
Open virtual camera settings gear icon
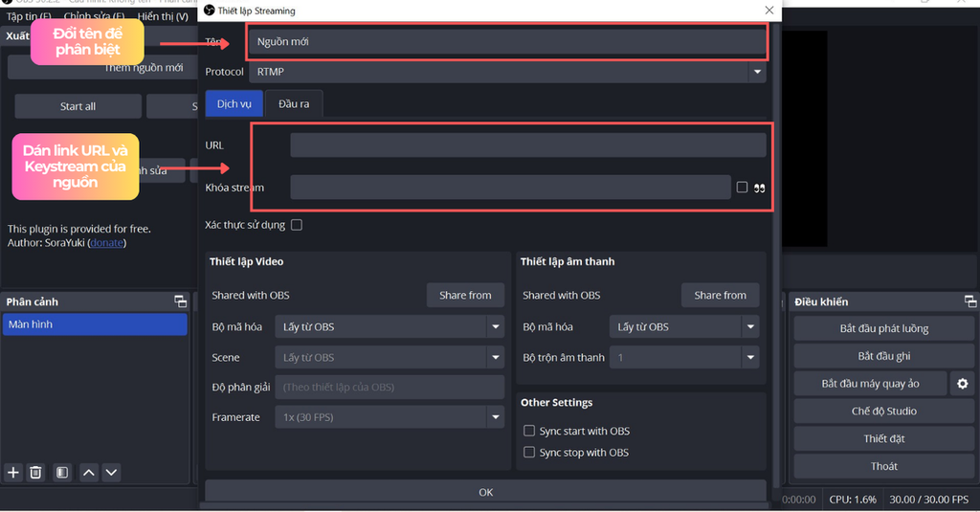(x=963, y=384)
